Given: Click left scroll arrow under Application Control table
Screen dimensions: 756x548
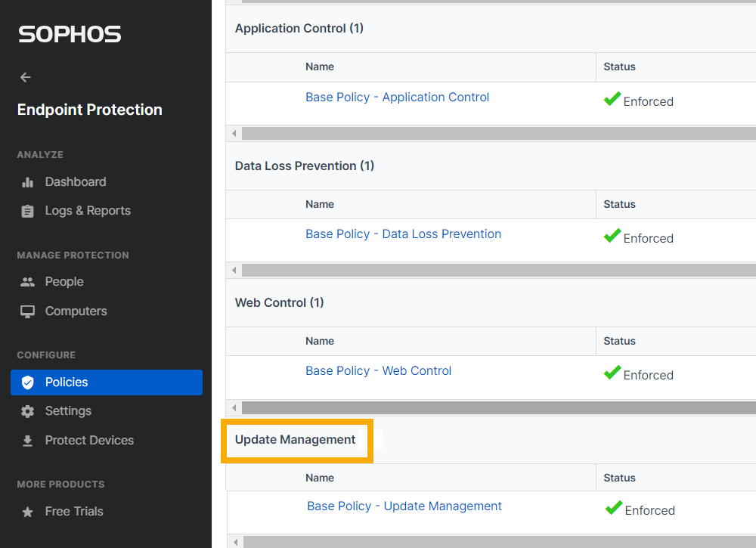Looking at the screenshot, I should [x=234, y=134].
